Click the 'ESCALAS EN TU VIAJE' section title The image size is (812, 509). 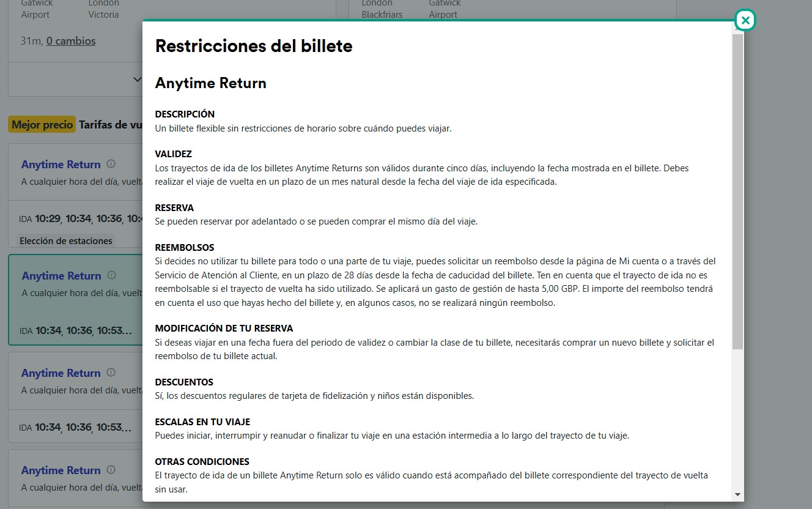pyautogui.click(x=202, y=422)
